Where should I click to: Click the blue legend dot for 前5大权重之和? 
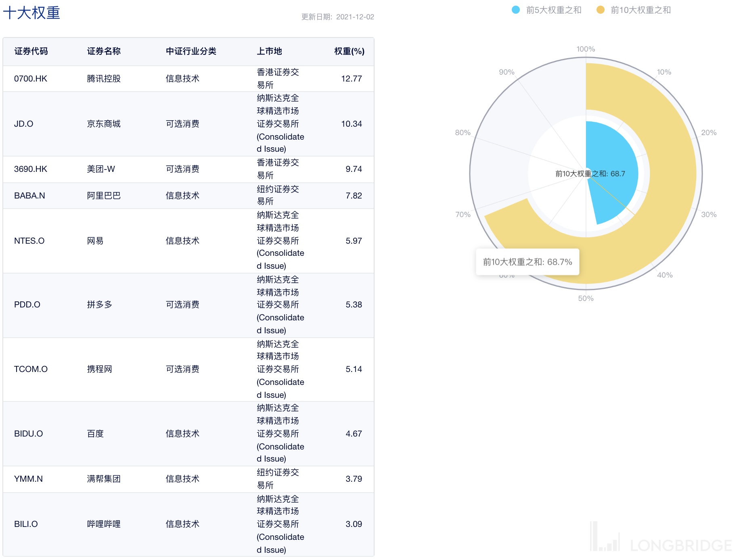click(516, 10)
